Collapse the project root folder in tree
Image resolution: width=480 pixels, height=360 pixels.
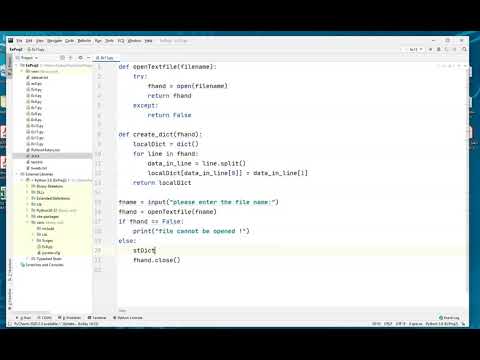tap(17, 65)
